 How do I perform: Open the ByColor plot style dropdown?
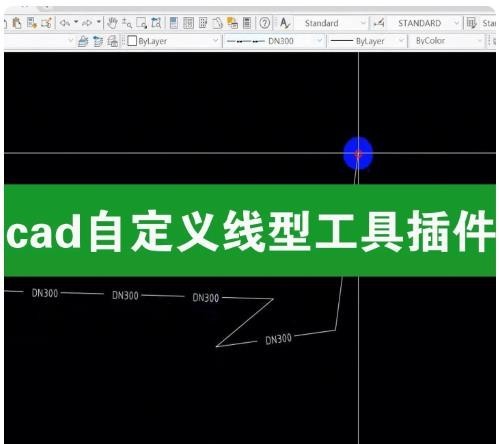point(447,41)
